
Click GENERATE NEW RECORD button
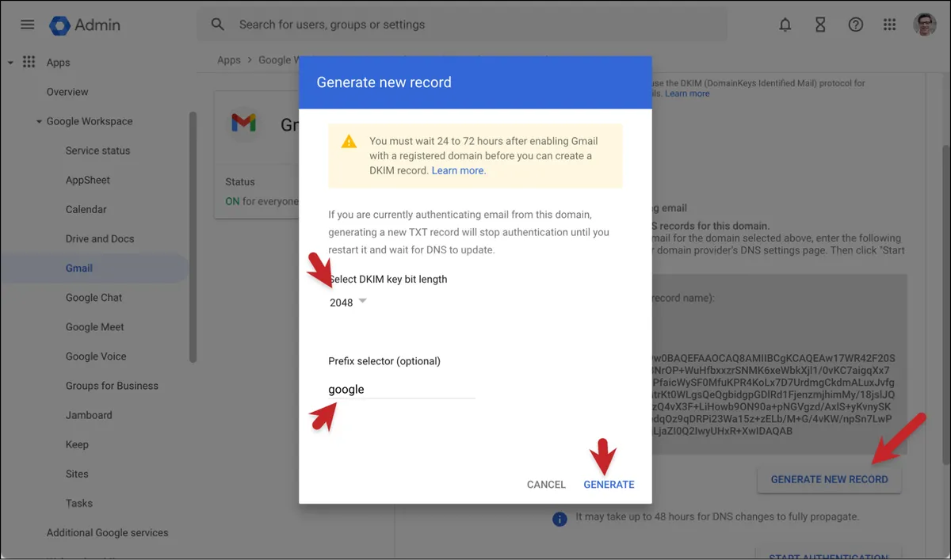[829, 479]
